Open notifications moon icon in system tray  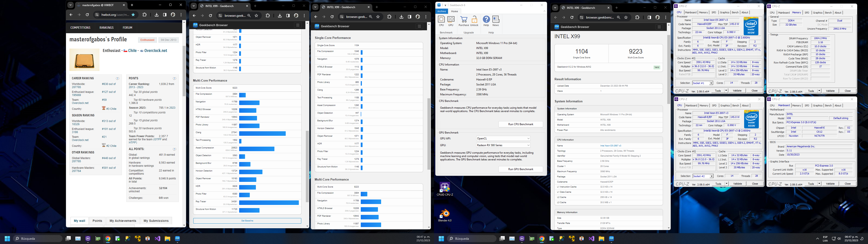[862, 239]
